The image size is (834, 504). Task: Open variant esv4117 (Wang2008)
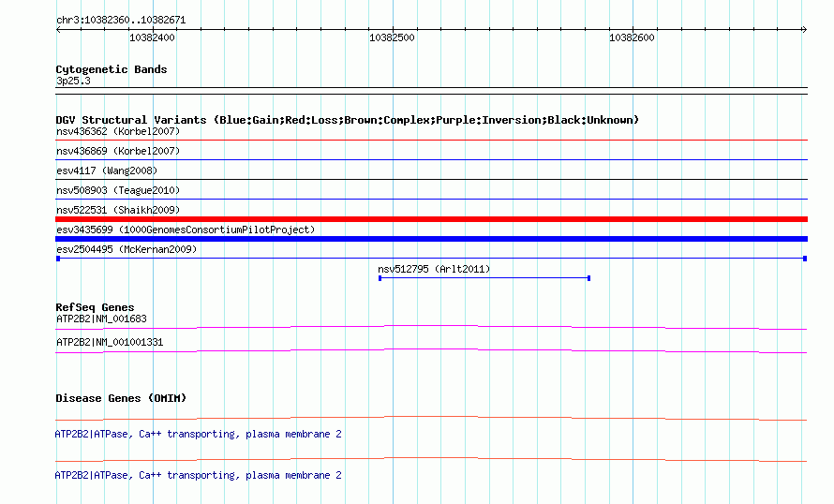pos(107,170)
